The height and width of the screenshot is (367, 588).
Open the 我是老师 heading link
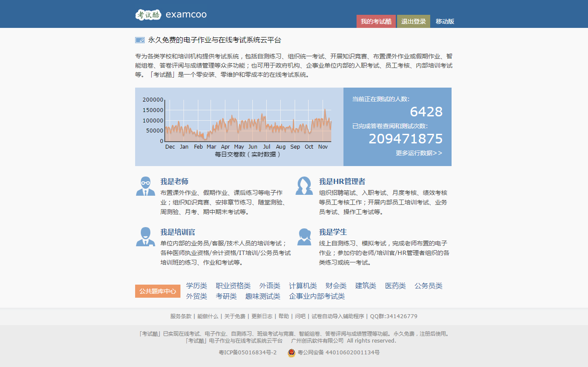coord(174,181)
